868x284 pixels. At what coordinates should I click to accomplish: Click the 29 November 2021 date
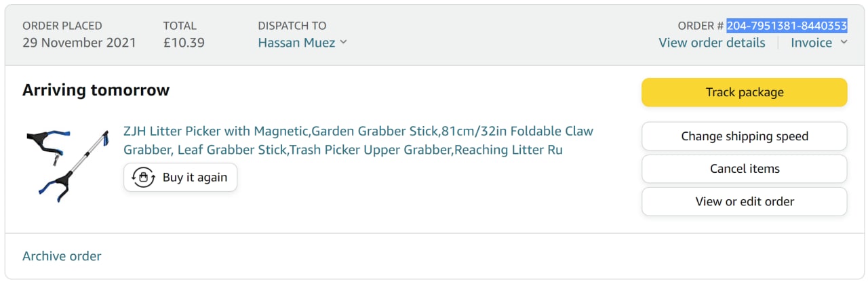(79, 43)
